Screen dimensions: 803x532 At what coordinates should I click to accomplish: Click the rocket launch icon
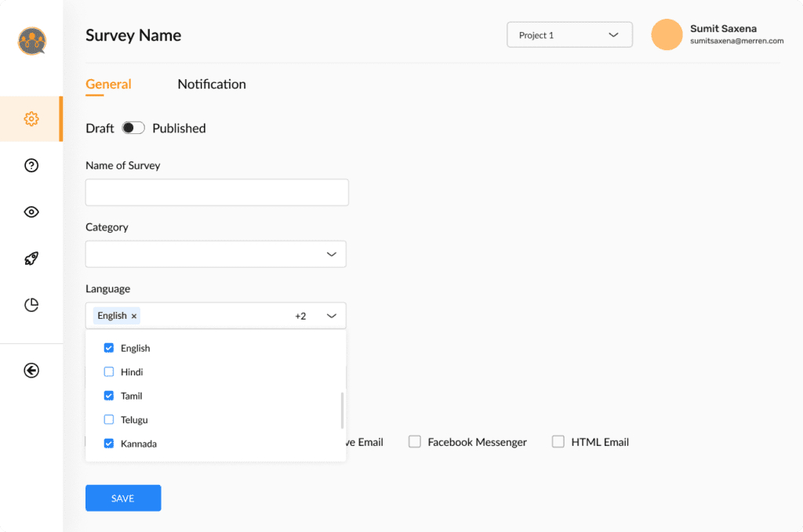[x=31, y=259]
